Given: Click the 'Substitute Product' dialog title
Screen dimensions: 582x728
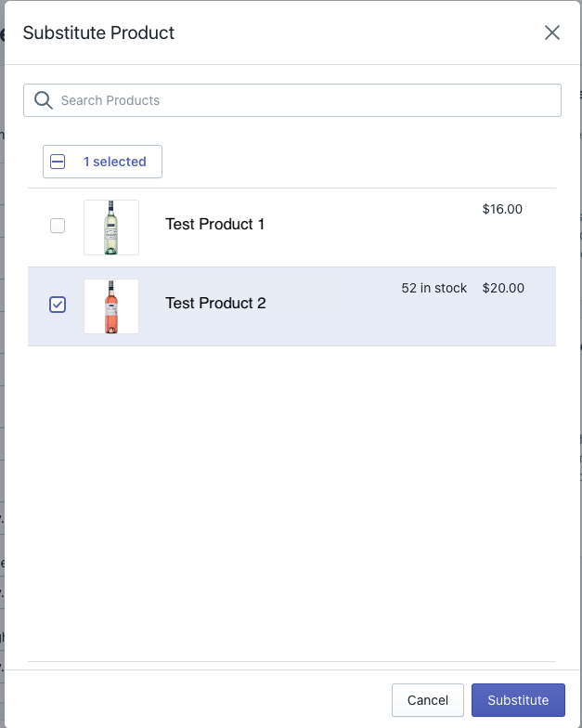Looking at the screenshot, I should pos(98,33).
